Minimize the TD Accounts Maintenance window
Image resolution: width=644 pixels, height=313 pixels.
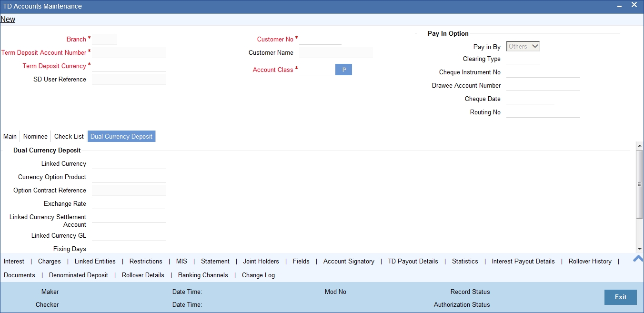(x=619, y=6)
